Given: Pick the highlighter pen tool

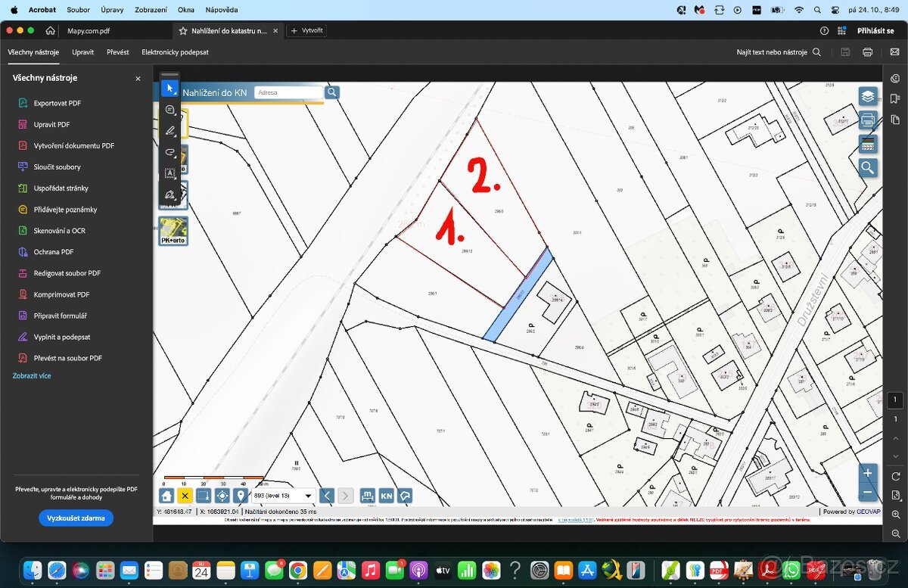Looking at the screenshot, I should pos(170,131).
